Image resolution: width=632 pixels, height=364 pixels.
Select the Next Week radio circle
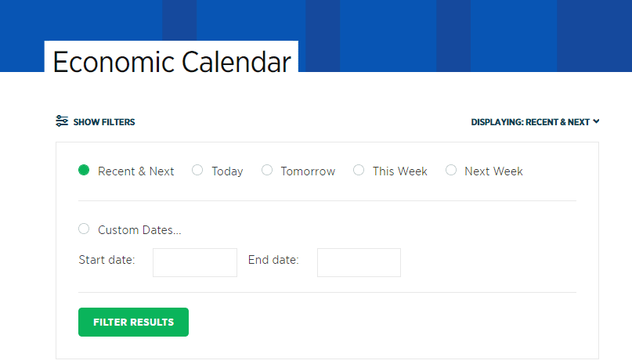[x=451, y=170]
